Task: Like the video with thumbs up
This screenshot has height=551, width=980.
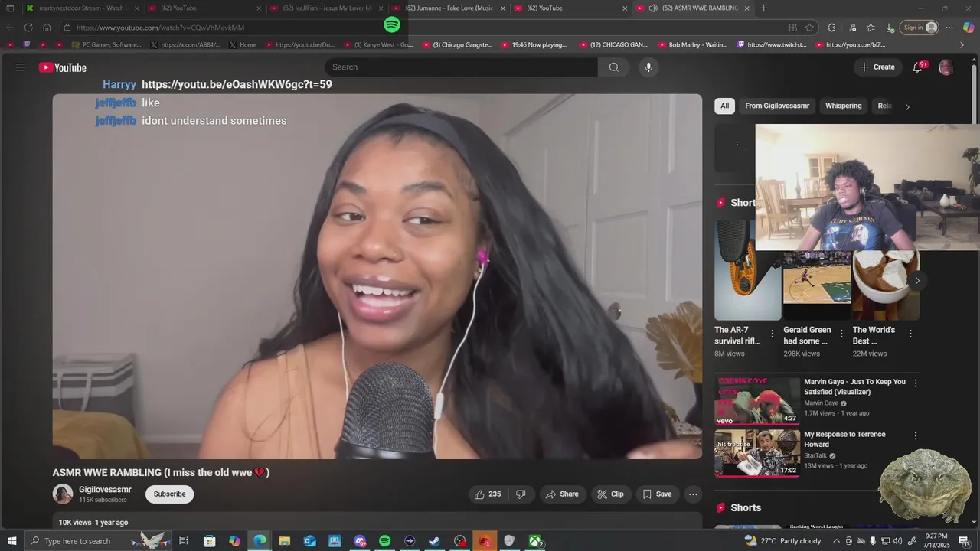Action: coord(488,494)
